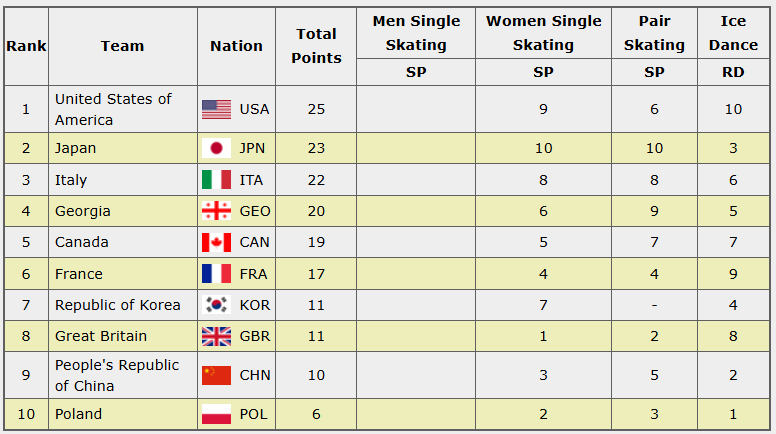Open the Republic of Korea team
The image size is (776, 434).
117,305
